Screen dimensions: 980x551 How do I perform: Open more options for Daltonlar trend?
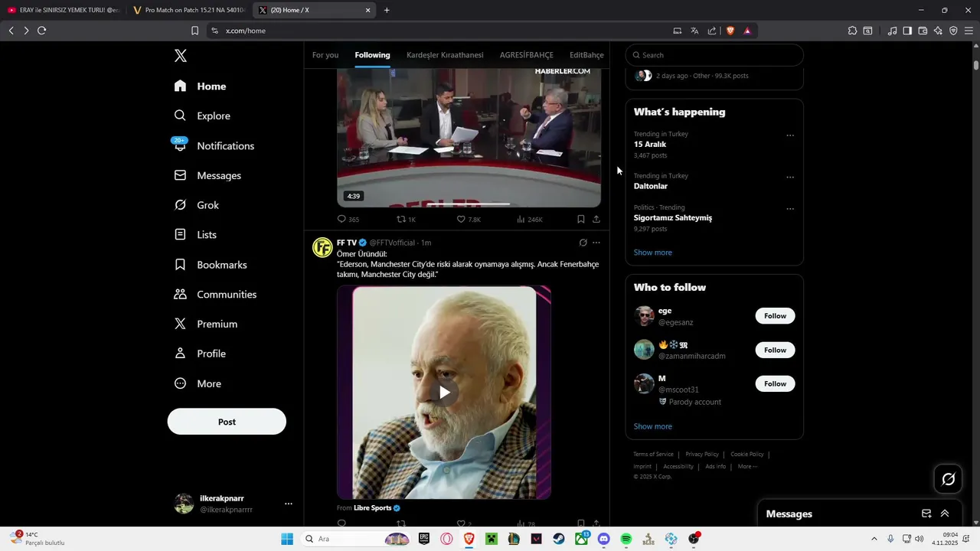790,177
